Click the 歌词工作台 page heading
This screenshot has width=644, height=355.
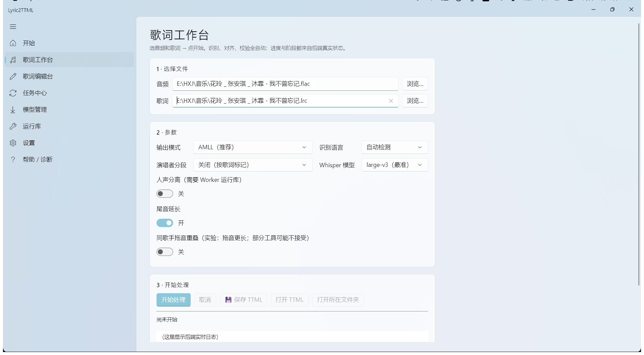click(179, 35)
